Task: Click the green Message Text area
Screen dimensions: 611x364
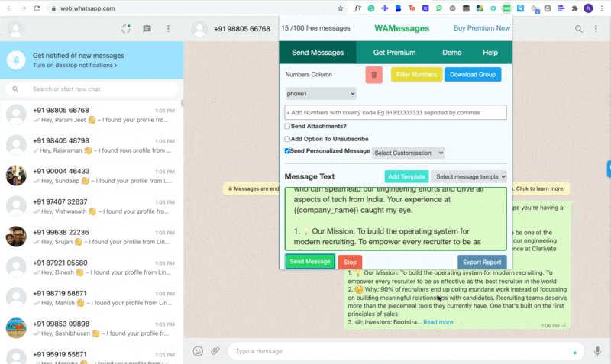Action: click(x=396, y=219)
